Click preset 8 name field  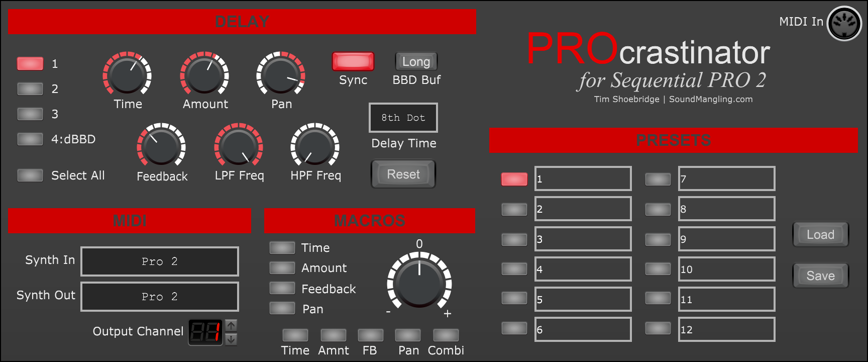click(x=727, y=209)
